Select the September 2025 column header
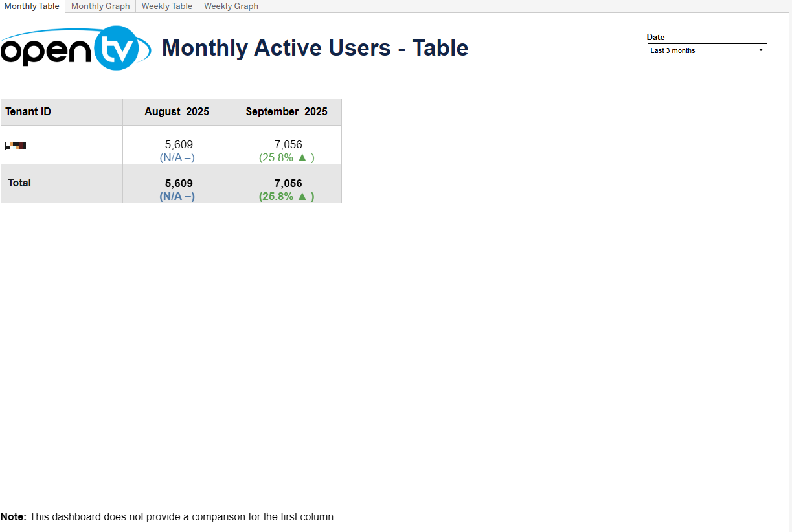Screen dimensions: 792x532 tap(286, 112)
